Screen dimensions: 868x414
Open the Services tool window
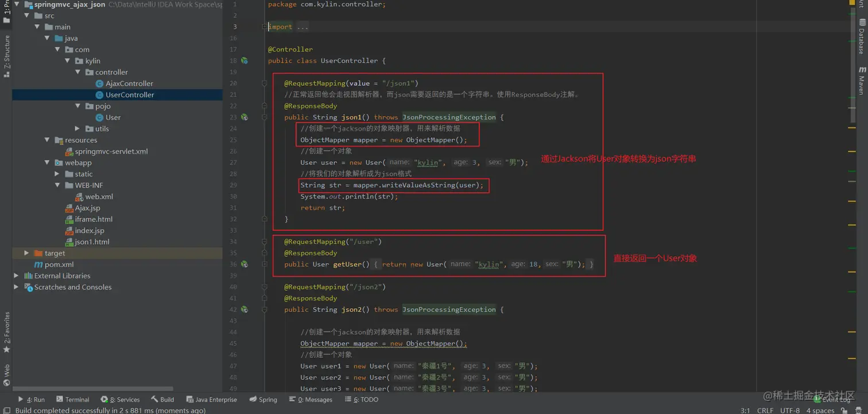(x=120, y=400)
